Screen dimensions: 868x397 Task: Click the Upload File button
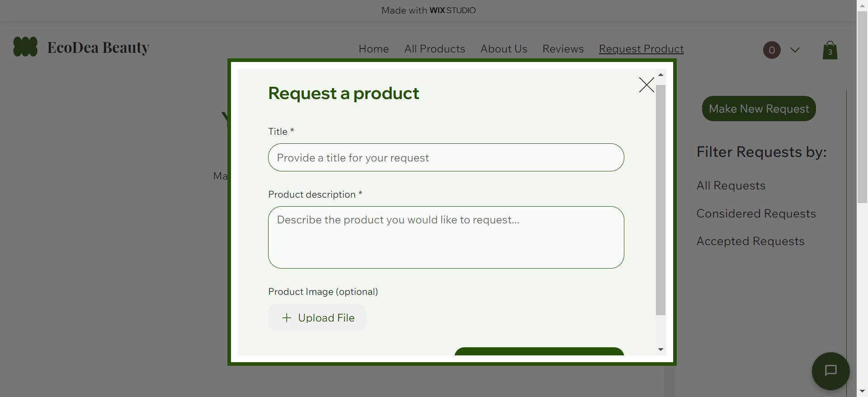[x=316, y=317]
